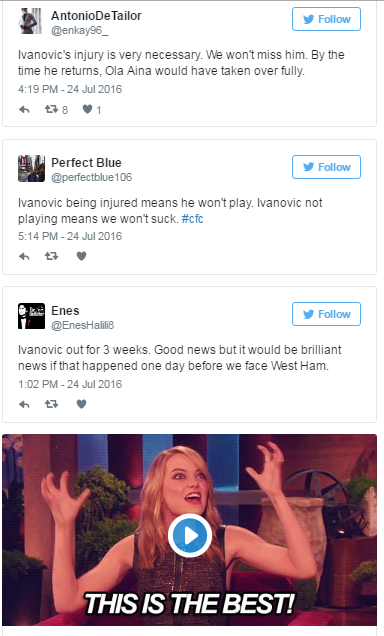Reply to AntonioDeTailor's tweet
The width and height of the screenshot is (384, 636).
(x=24, y=110)
